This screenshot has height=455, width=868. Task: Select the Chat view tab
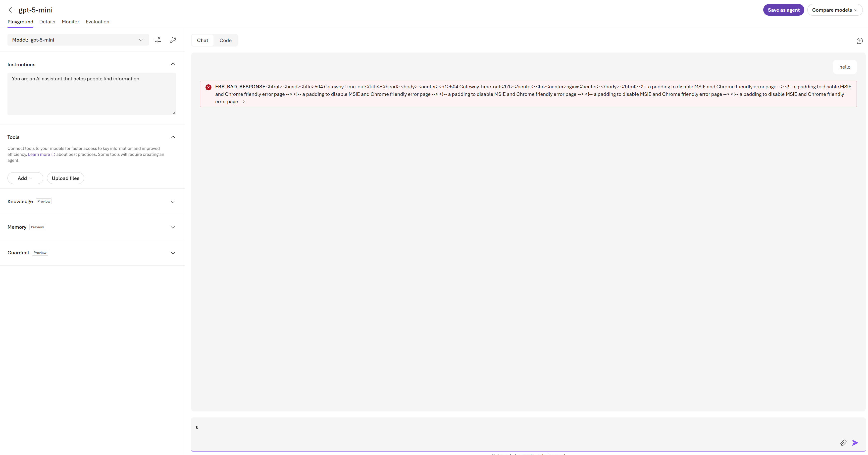click(203, 40)
